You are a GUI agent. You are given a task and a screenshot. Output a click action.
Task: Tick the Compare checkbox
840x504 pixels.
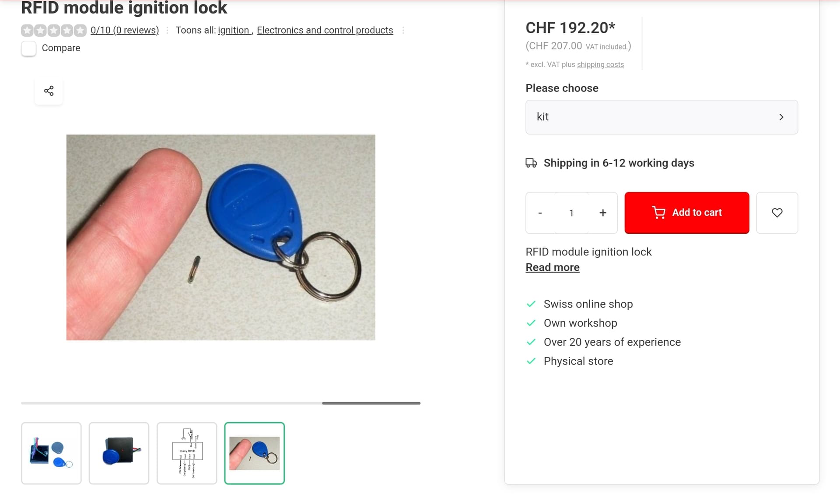coord(29,48)
